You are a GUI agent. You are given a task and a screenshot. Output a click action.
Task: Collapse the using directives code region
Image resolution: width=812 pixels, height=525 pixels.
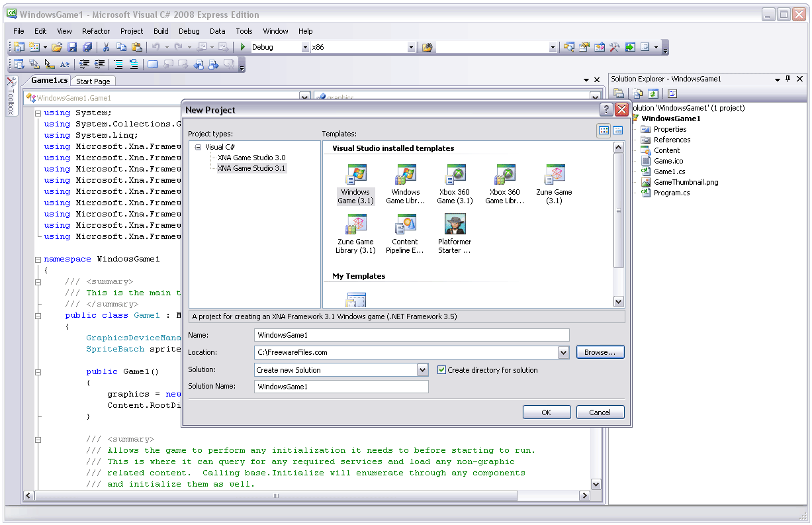pos(38,113)
